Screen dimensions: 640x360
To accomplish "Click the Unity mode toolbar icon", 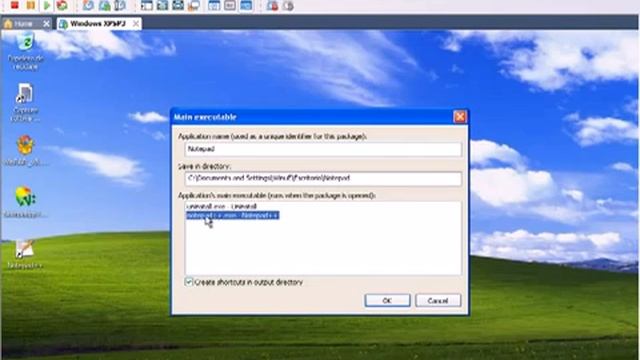I will pyautogui.click(x=193, y=5).
